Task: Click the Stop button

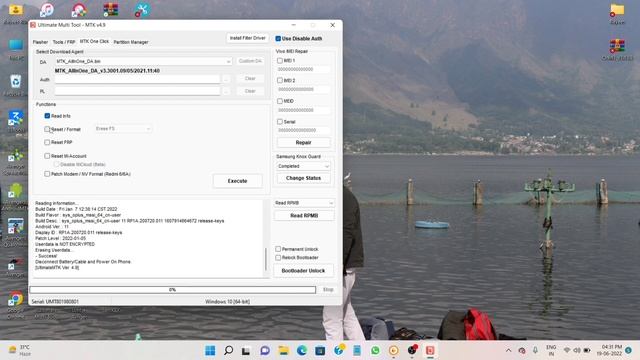Action: [328, 289]
